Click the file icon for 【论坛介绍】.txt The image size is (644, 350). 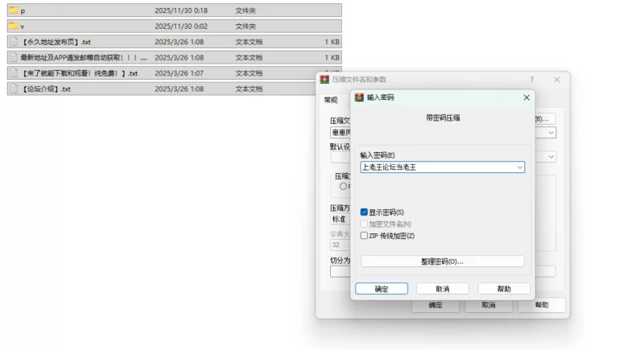pyautogui.click(x=14, y=89)
